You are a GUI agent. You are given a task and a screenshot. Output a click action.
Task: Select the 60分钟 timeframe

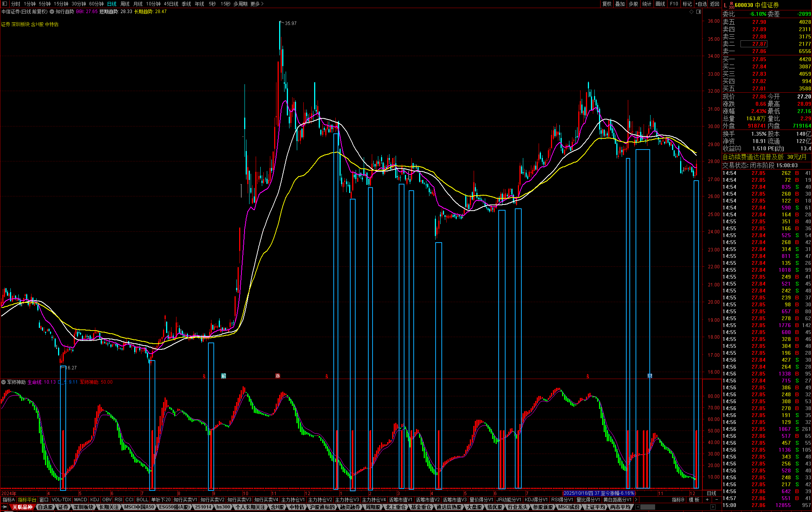[96, 4]
